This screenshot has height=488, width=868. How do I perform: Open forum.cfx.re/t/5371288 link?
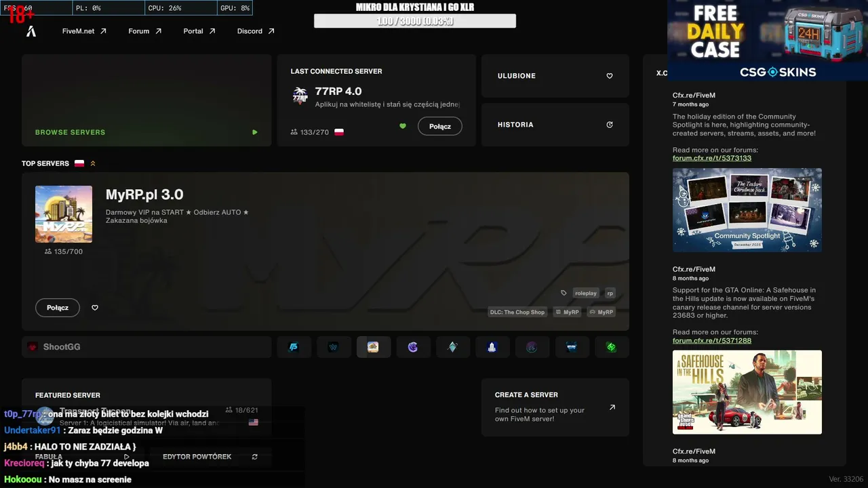(712, 340)
